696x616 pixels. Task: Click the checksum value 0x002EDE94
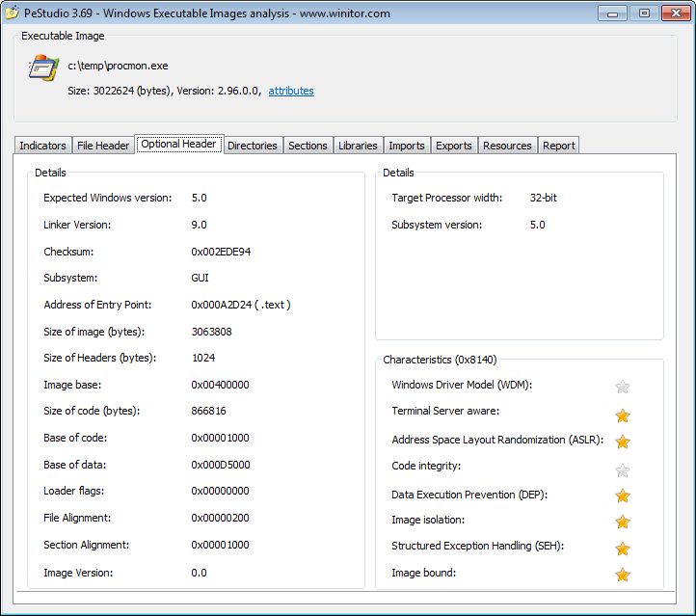pos(221,252)
